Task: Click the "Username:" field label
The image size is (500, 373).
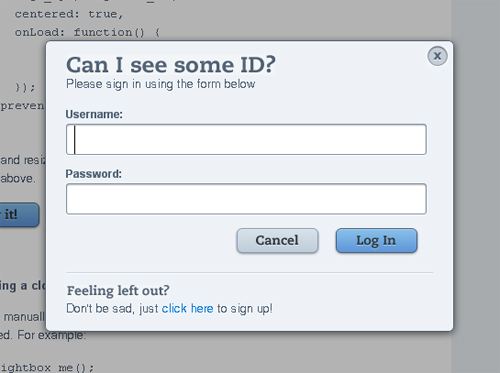Action: coord(94,114)
